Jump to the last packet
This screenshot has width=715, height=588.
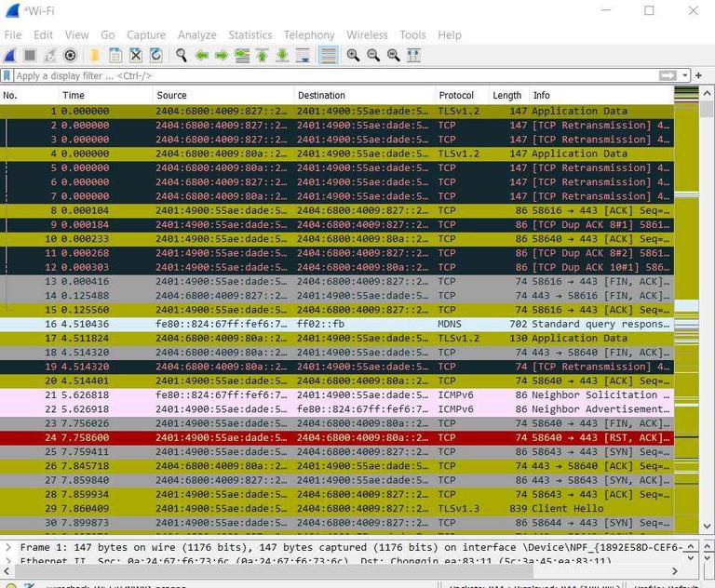282,56
